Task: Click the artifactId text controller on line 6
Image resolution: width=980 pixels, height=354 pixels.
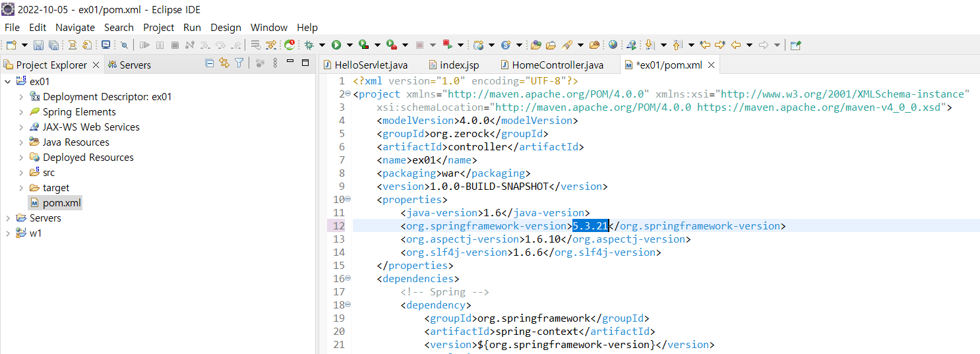Action: pos(477,146)
